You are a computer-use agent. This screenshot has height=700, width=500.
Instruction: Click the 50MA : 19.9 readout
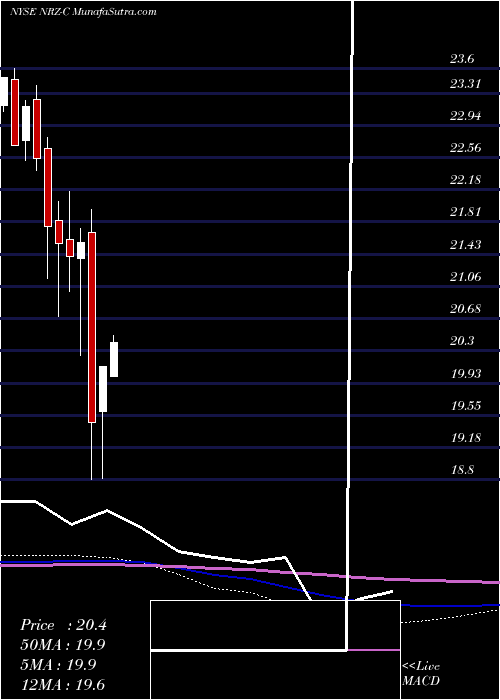tap(63, 645)
